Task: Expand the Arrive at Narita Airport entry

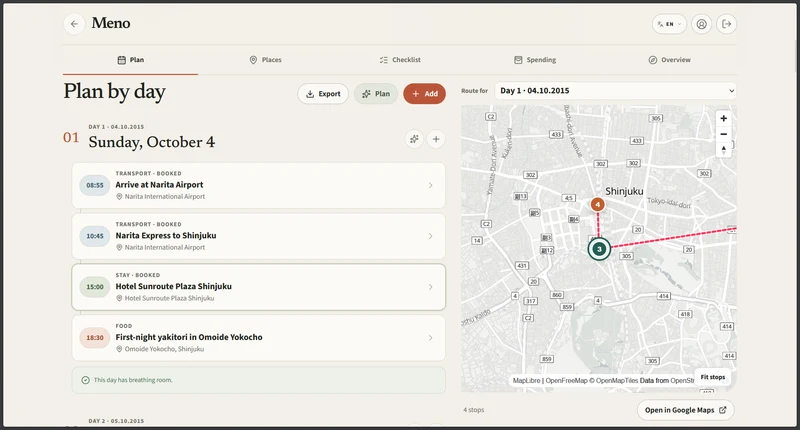Action: (x=259, y=185)
